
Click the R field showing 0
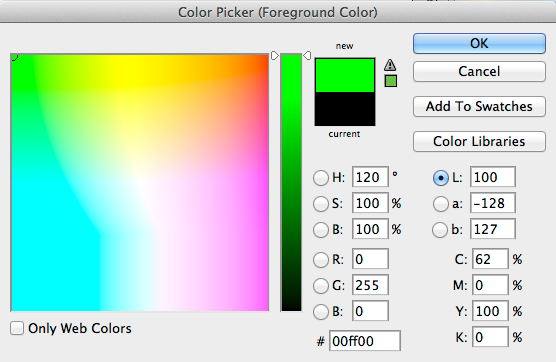pos(370,259)
